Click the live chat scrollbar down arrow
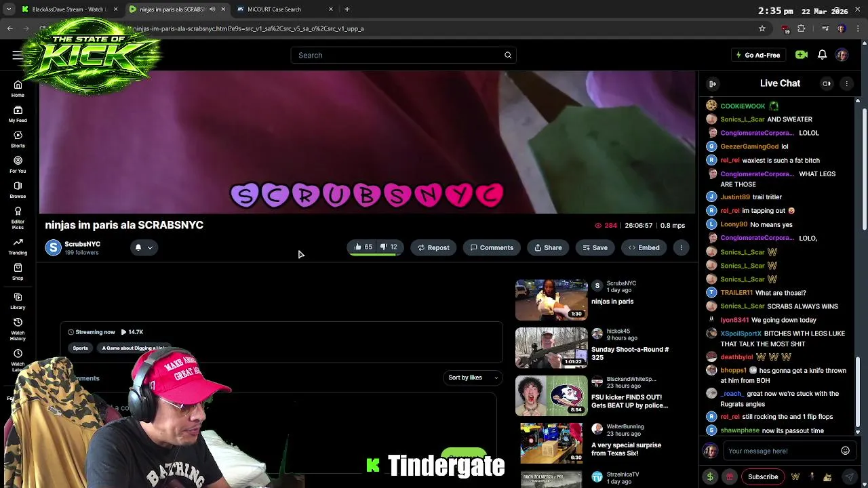Screen dimensions: 868x488 pos(858,432)
